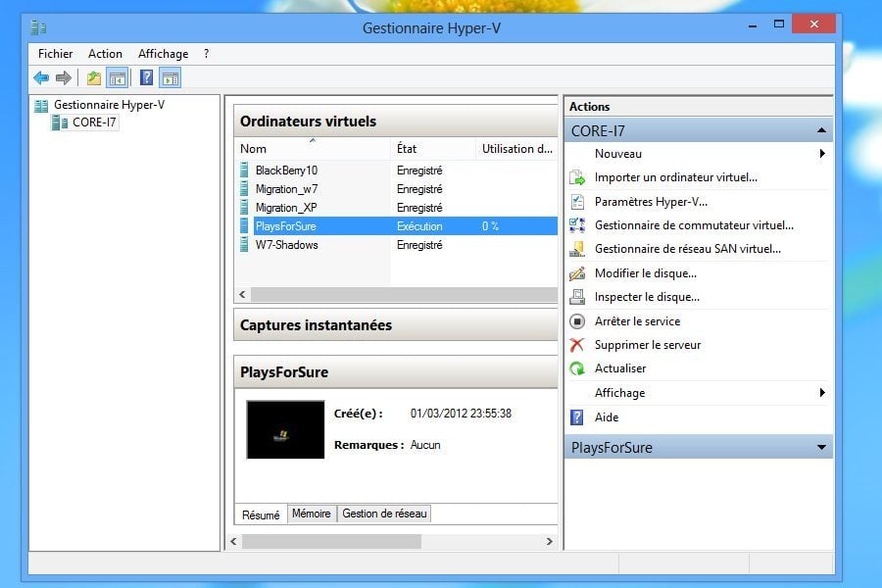
Task: Open Paramètres Hyper-V action
Action: pyautogui.click(x=651, y=202)
